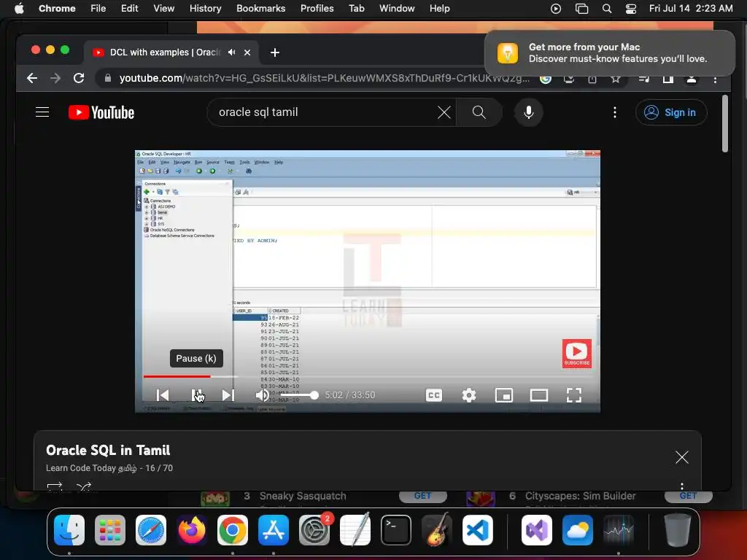Open Finder from the Dock
This screenshot has width=747, height=560.
69,530
